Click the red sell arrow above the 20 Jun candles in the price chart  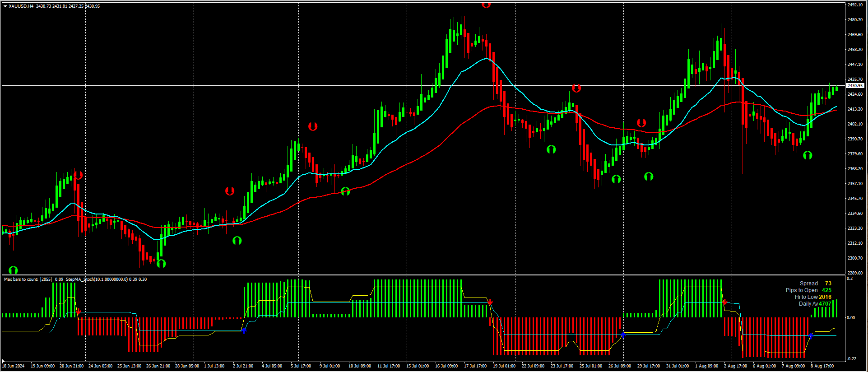(78, 175)
